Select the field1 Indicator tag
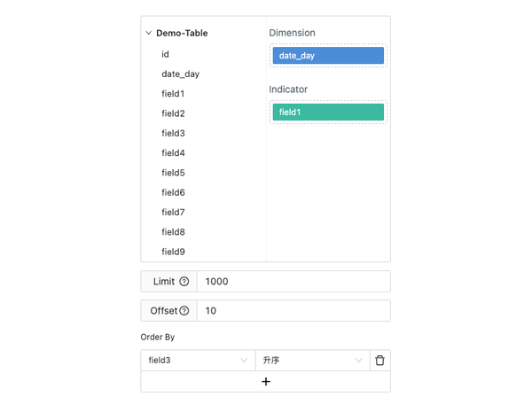 [328, 113]
